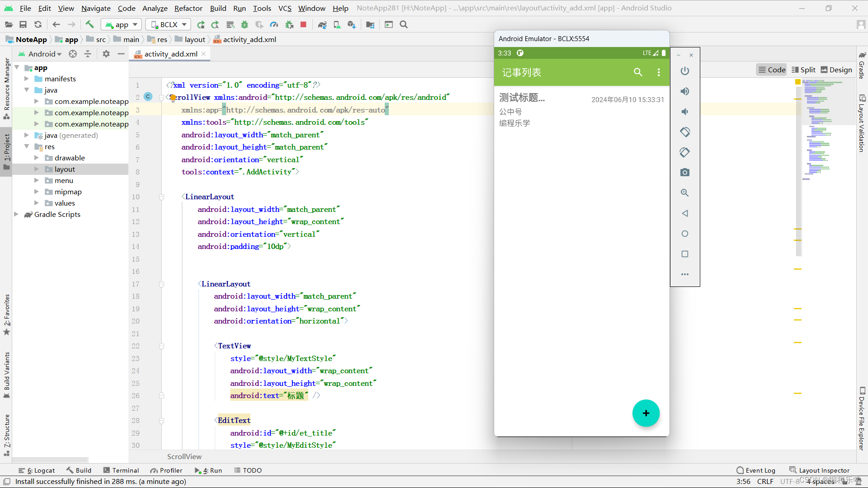Tap emulator Overview square button
Image resolution: width=868 pixels, height=488 pixels.
685,254
